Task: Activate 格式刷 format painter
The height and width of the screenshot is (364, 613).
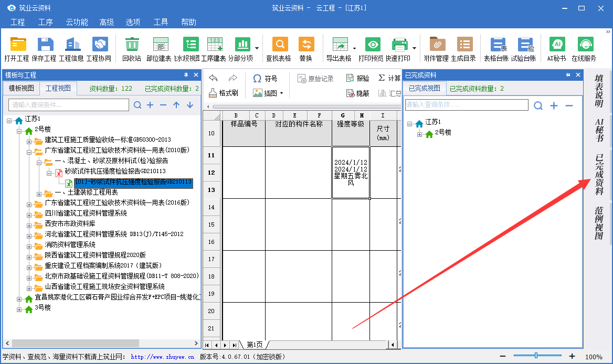Action: pos(224,93)
